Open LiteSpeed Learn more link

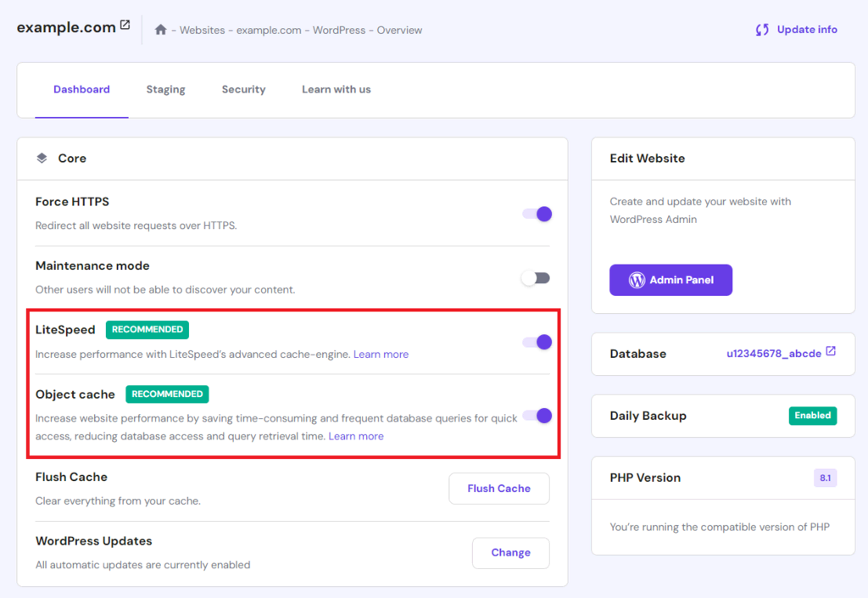381,355
